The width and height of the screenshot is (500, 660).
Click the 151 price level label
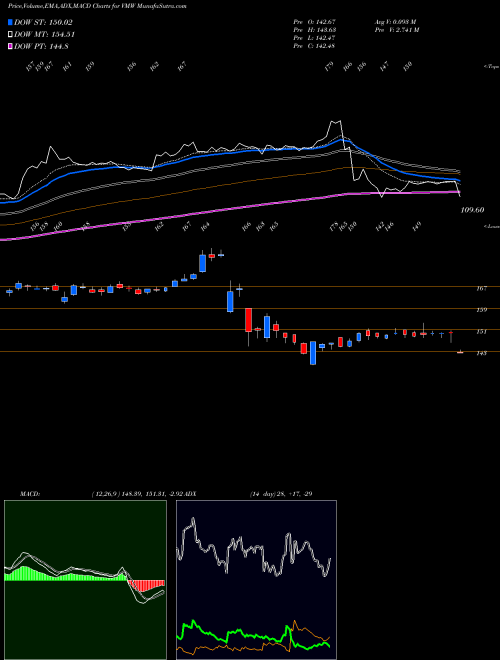[481, 332]
